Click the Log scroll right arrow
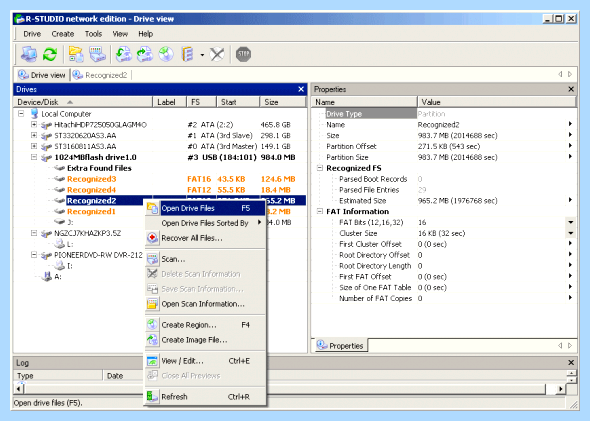The width and height of the screenshot is (590, 421). [x=561, y=389]
